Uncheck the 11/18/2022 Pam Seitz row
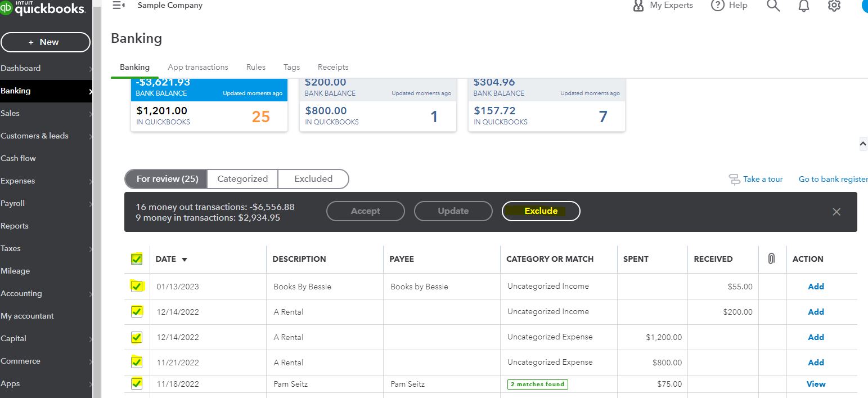 (137, 383)
